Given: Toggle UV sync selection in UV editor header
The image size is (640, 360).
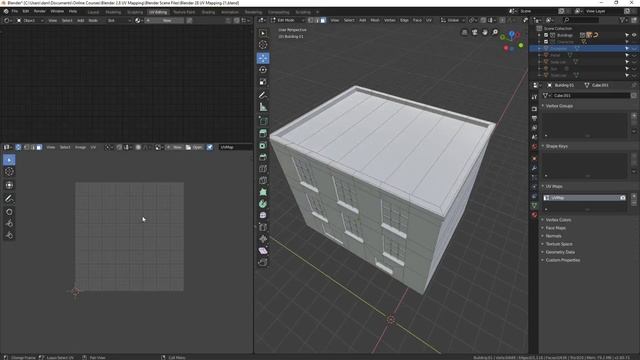Looking at the screenshot, I should pos(18,147).
